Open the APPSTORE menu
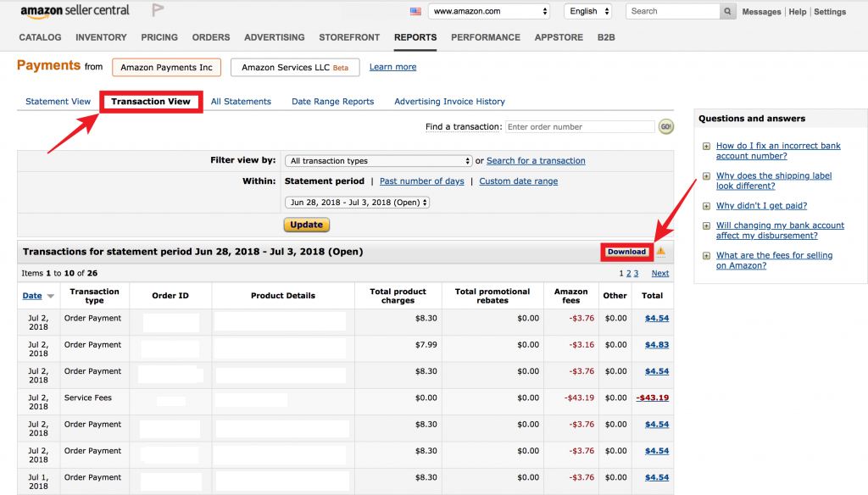 click(x=559, y=37)
